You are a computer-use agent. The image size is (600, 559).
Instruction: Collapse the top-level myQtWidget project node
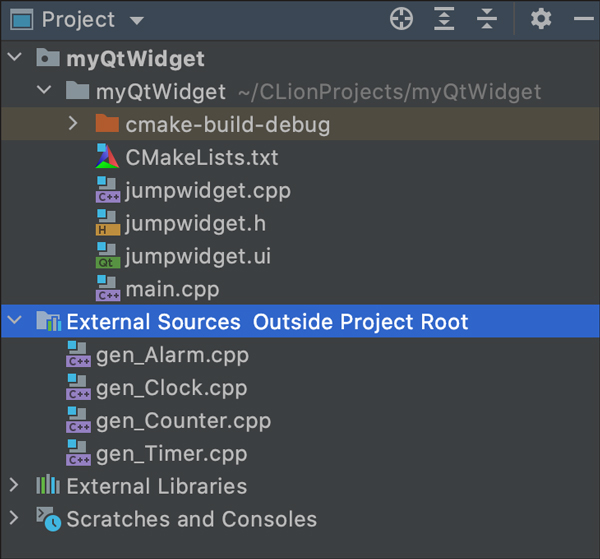click(x=14, y=58)
